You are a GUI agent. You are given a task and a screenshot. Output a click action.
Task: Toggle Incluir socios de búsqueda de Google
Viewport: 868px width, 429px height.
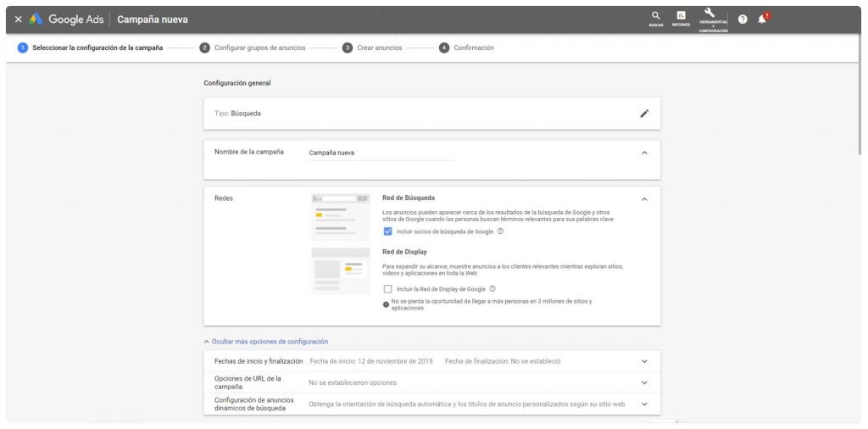click(x=387, y=231)
